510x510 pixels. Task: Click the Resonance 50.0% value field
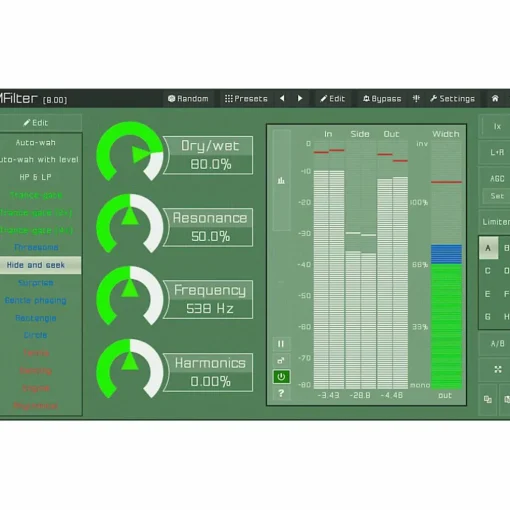click(211, 237)
